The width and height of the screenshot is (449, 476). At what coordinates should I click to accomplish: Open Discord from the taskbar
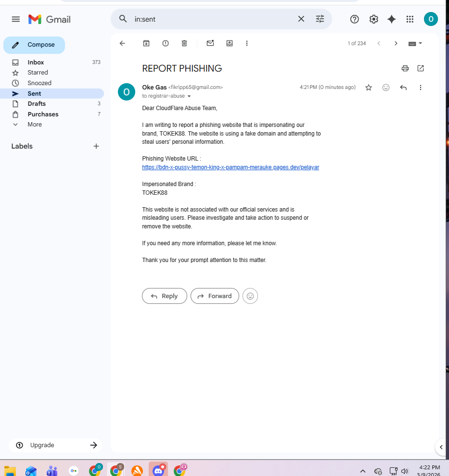[x=158, y=470]
